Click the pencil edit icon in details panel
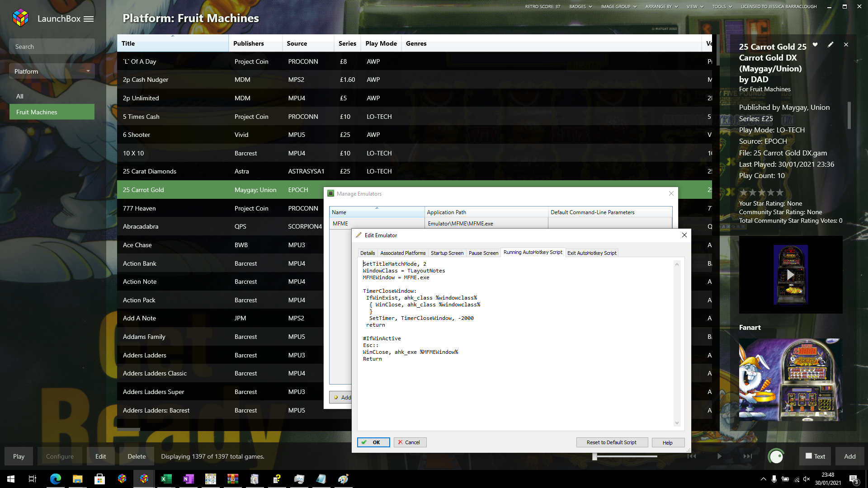Viewport: 868px width, 488px height. 830,44
